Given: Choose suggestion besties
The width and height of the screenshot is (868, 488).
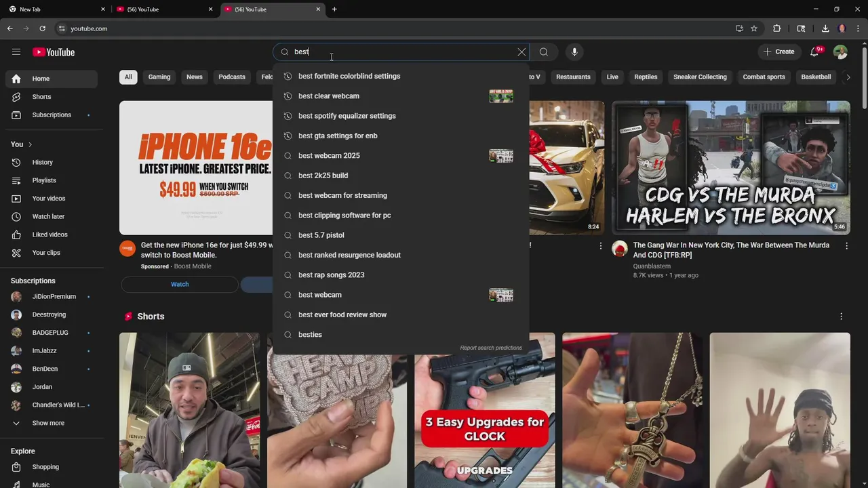Looking at the screenshot, I should [x=401, y=335].
